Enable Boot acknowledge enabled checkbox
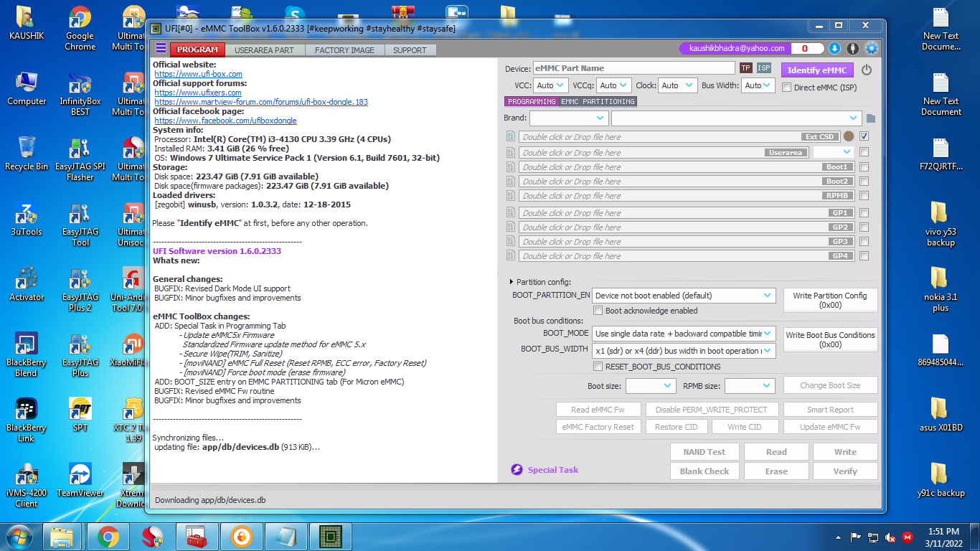 point(598,311)
